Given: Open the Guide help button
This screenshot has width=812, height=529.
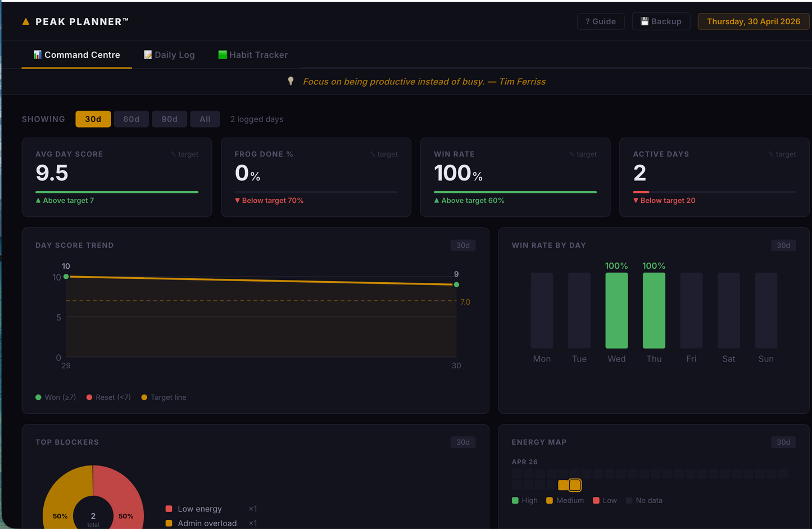Looking at the screenshot, I should [600, 21].
